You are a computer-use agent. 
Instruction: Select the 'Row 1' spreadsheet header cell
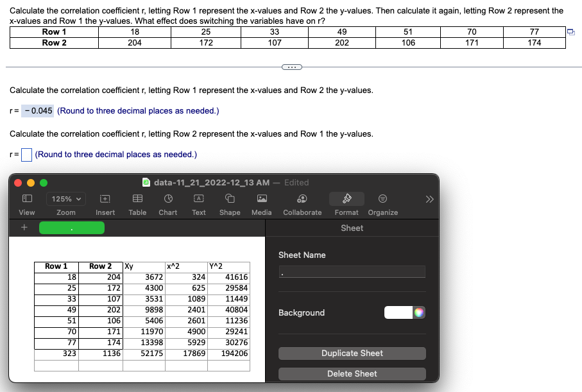click(x=56, y=266)
